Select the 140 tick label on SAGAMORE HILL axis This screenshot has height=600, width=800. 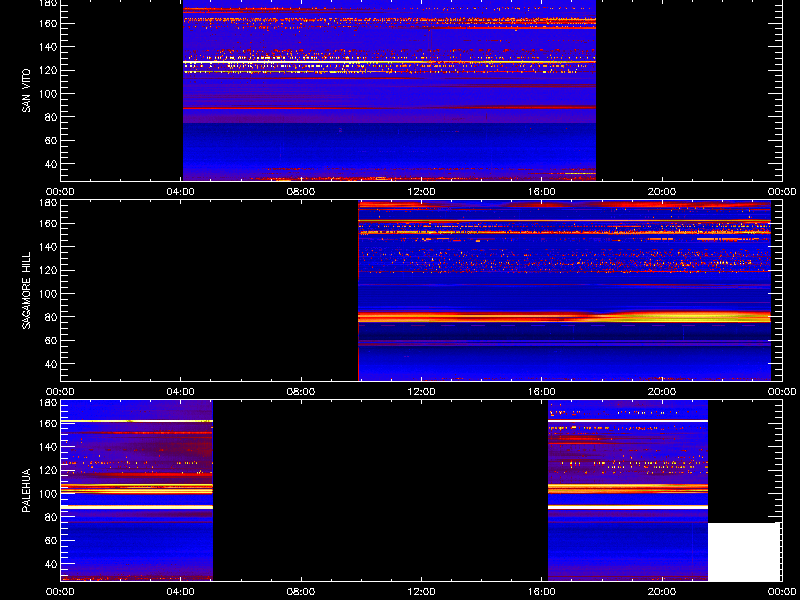pyautogui.click(x=47, y=247)
